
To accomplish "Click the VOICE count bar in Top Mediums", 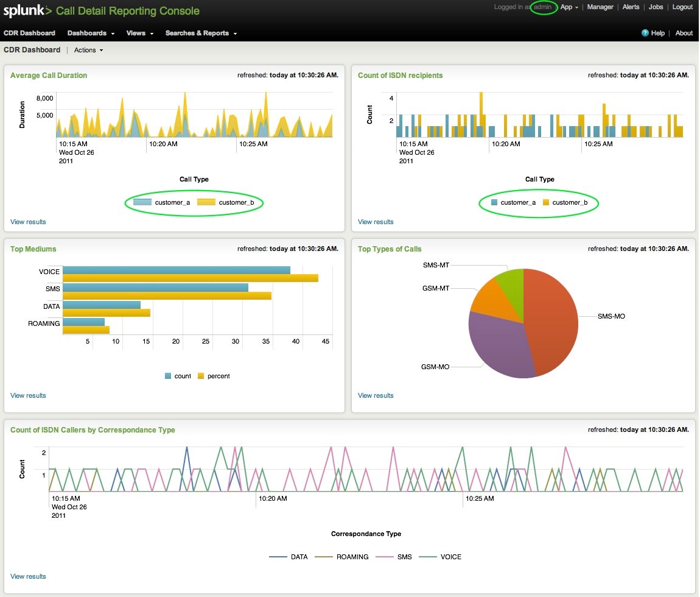I will pyautogui.click(x=177, y=270).
